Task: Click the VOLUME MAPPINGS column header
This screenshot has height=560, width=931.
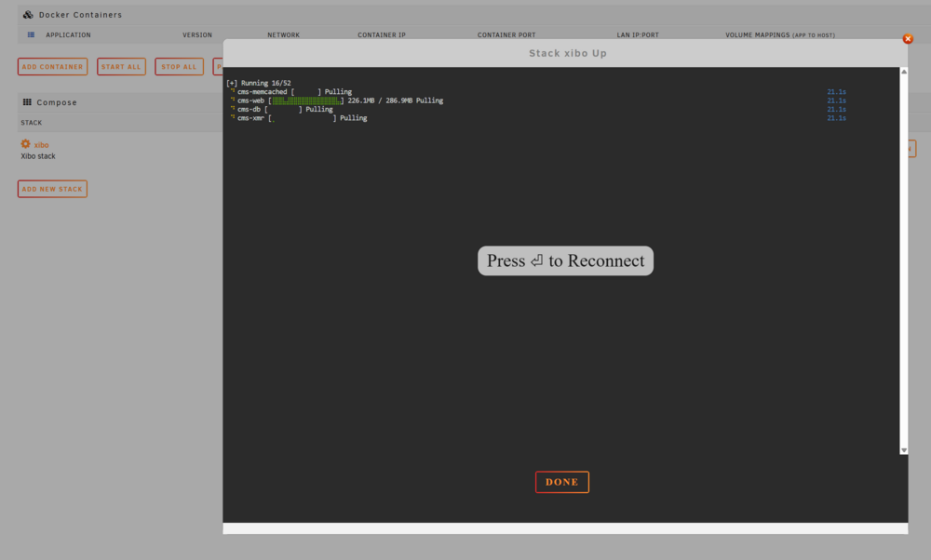Action: (779, 35)
